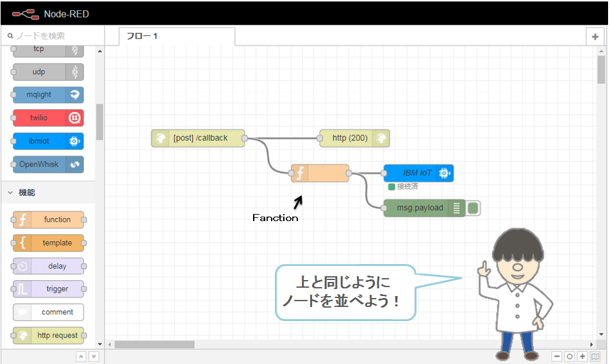Select the tcp palette node

[48, 50]
